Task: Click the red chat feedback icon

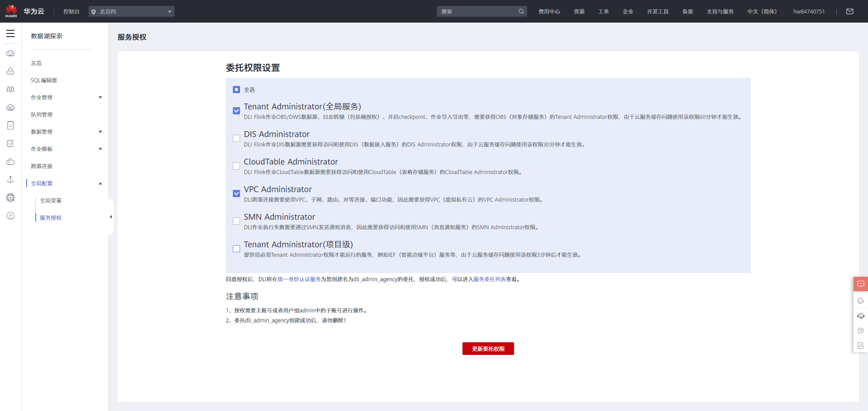Action: (861, 284)
